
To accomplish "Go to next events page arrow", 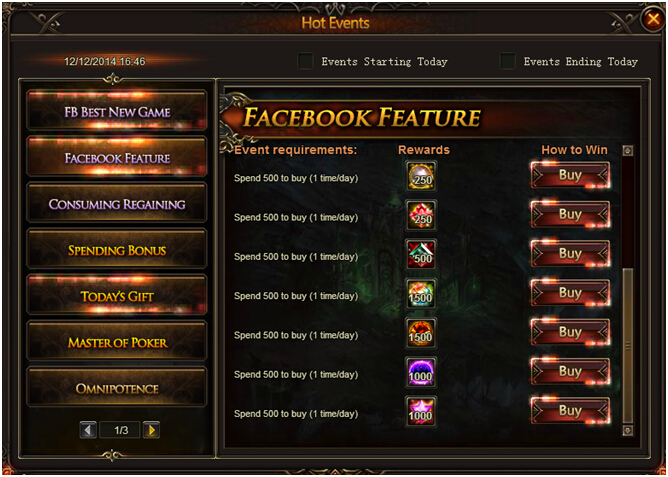I will click(151, 430).
